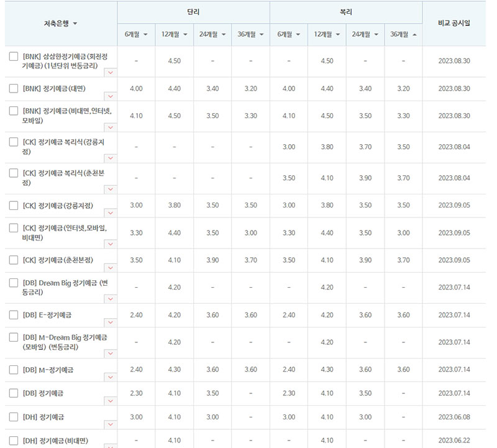497x448 pixels.
Task: Open the 단리 24개월 sort dropdown
Action: (223, 34)
